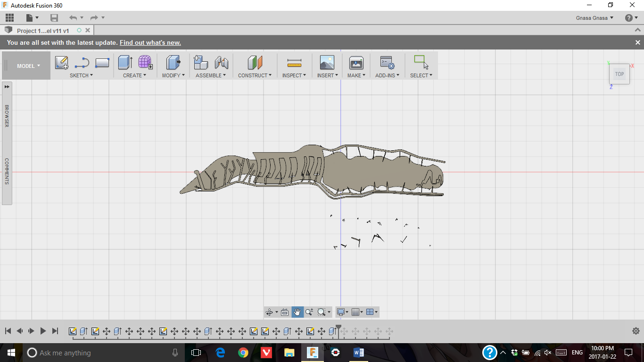Open Display Settings dropdown
This screenshot has height=362, width=644.
point(342,312)
